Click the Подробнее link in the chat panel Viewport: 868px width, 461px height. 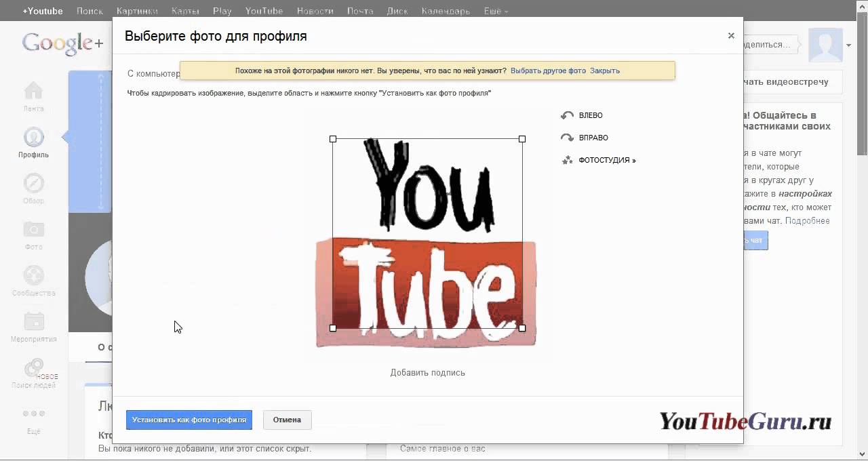pos(808,221)
